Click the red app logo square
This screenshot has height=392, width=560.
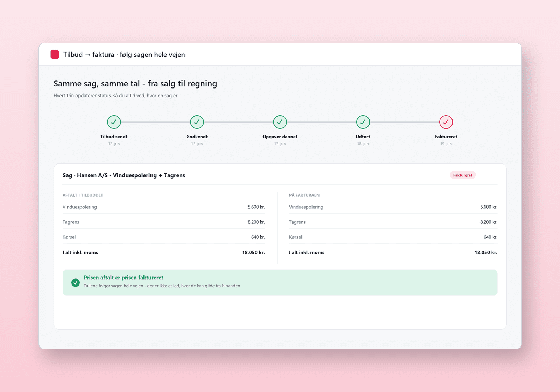point(55,55)
